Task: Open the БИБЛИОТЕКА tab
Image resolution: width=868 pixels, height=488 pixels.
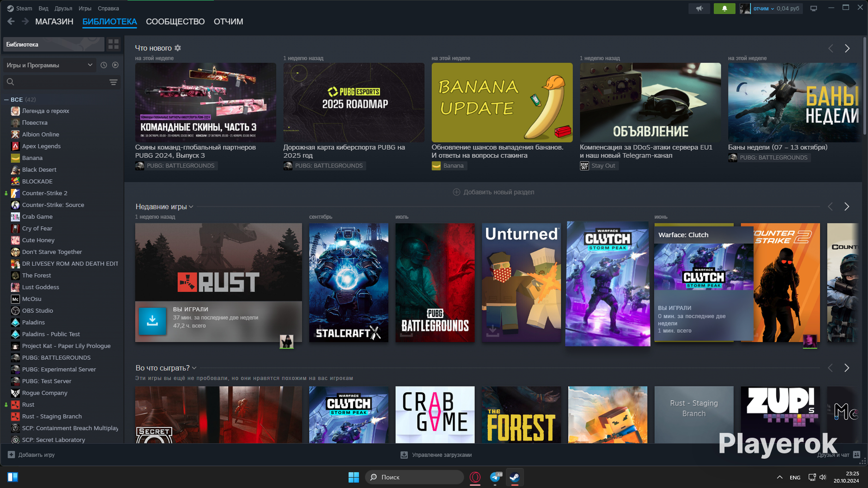Action: (x=109, y=21)
